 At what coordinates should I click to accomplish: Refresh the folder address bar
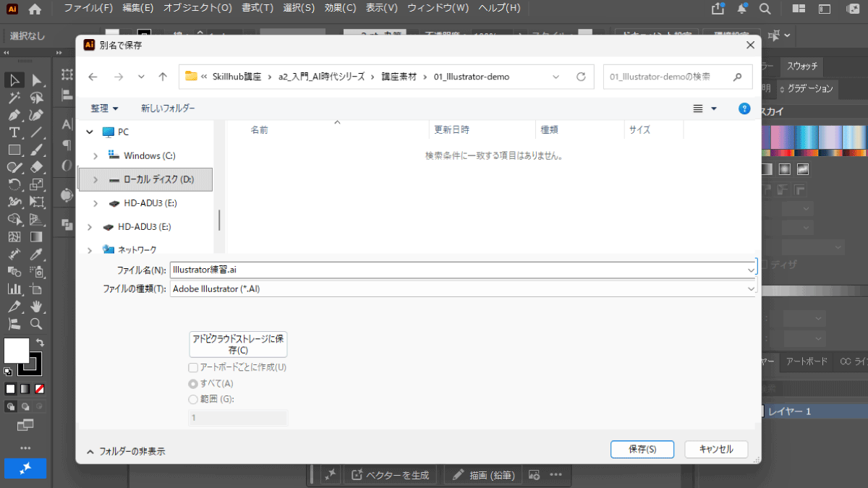click(581, 77)
